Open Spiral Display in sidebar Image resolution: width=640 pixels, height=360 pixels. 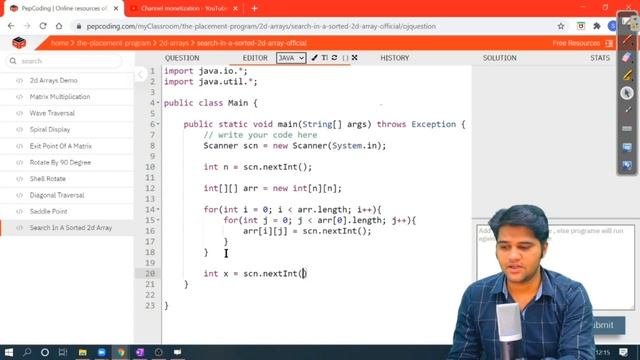[50, 129]
